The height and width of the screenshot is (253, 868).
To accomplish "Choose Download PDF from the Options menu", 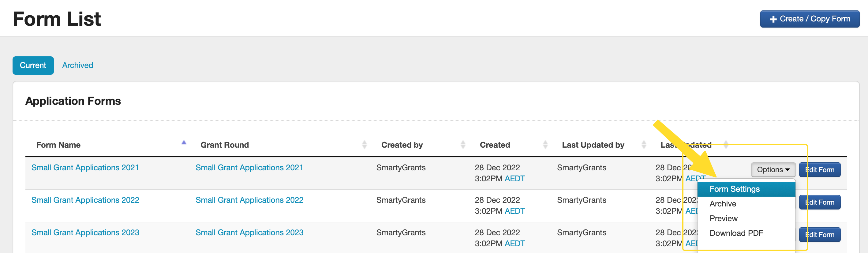I will [736, 233].
